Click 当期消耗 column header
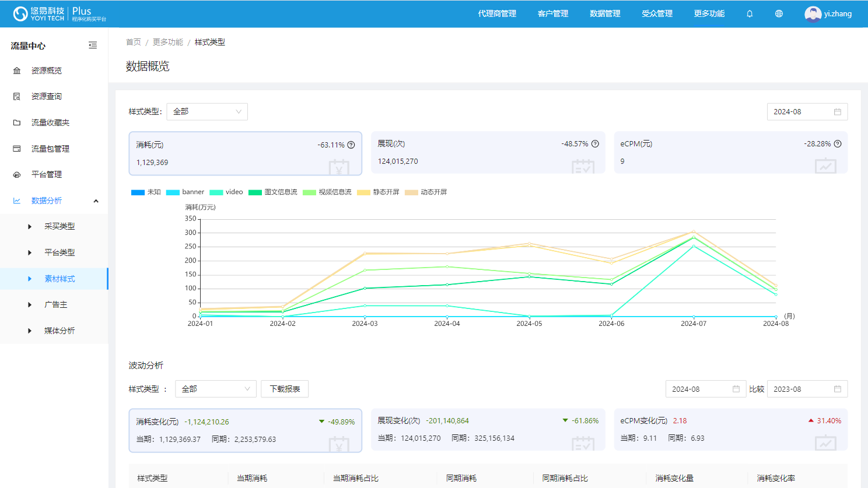The image size is (868, 488). click(x=252, y=479)
